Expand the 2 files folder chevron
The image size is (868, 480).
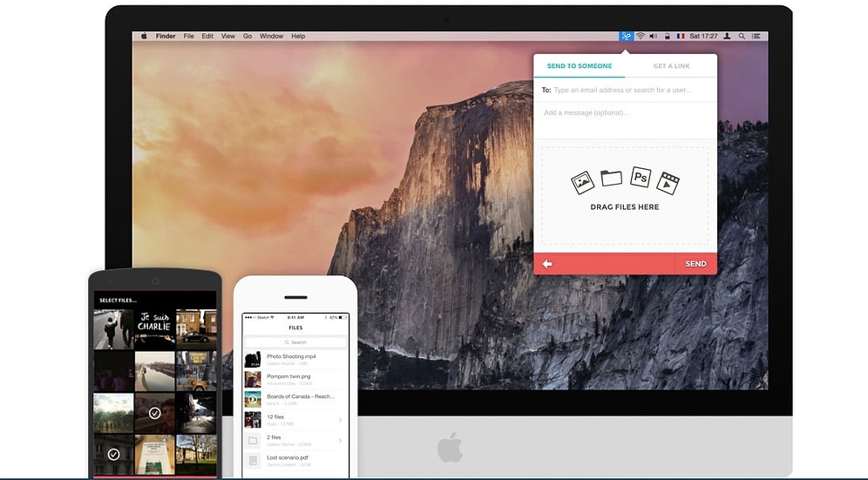[340, 441]
